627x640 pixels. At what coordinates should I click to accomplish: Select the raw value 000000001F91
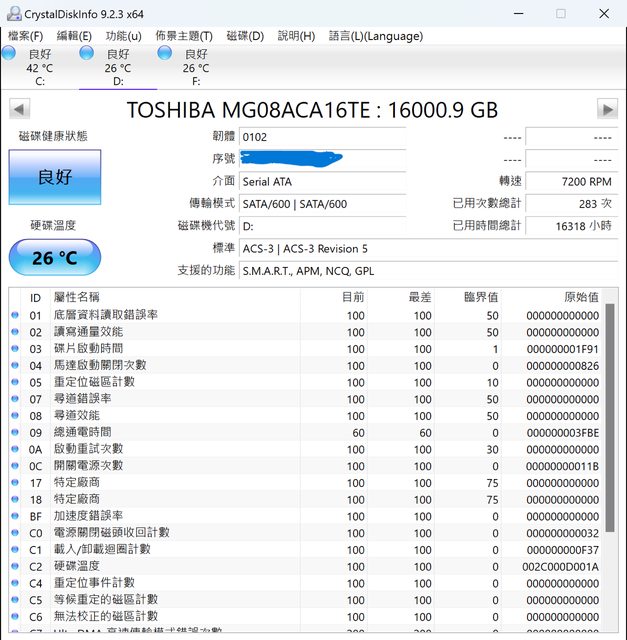click(563, 349)
